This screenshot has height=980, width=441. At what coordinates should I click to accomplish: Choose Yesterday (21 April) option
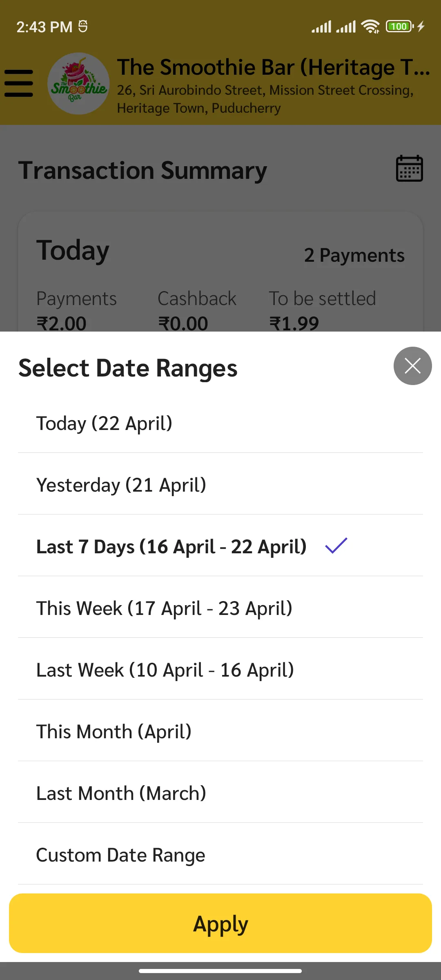[x=220, y=484]
